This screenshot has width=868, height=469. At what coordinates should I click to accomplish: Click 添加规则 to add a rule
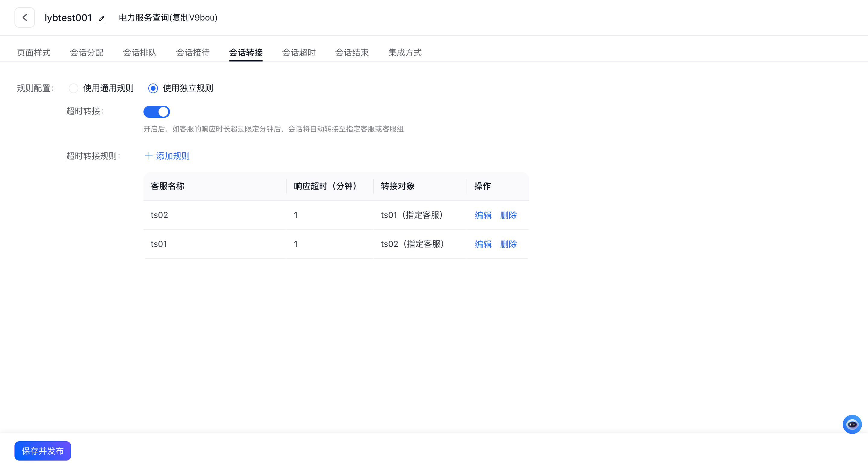click(x=172, y=156)
